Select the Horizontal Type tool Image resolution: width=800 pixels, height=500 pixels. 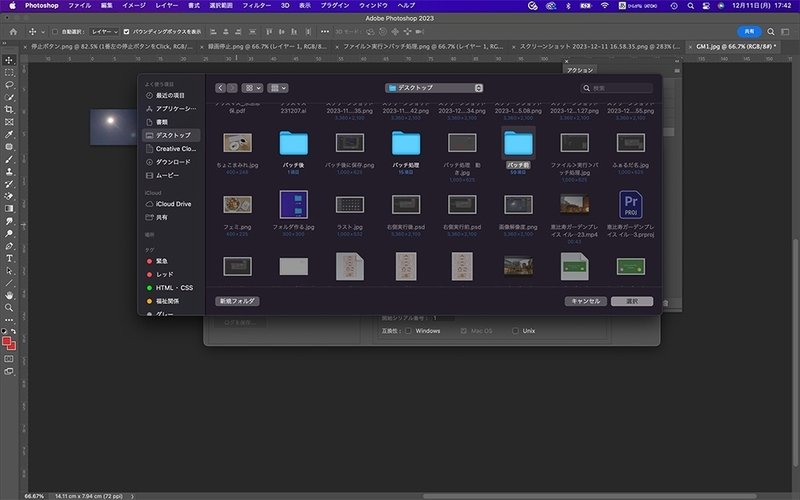click(9, 258)
